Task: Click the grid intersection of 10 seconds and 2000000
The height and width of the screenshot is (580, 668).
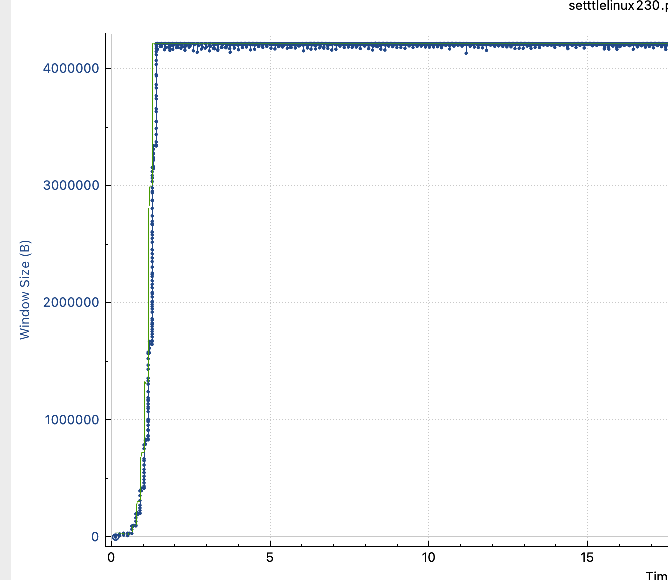Action: tap(428, 302)
